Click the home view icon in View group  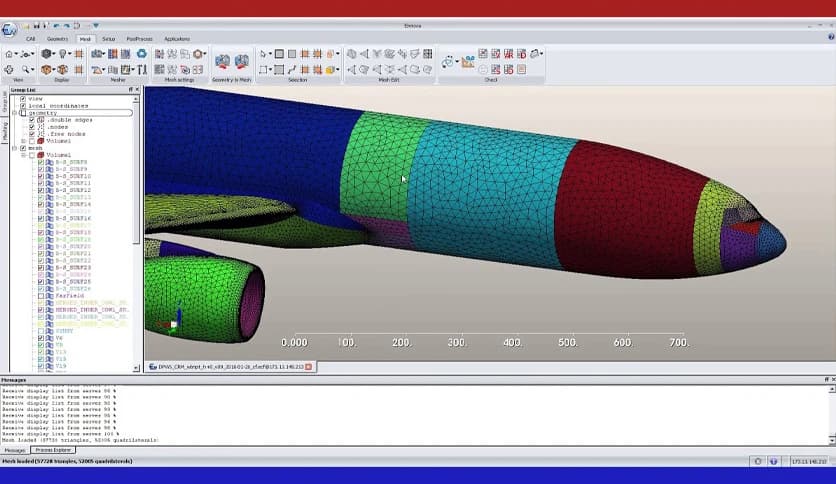(x=9, y=54)
